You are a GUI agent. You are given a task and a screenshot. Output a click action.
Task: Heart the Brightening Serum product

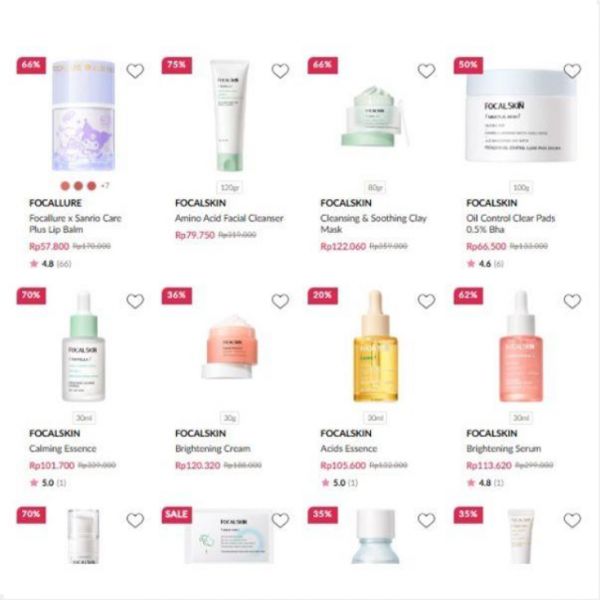(572, 301)
